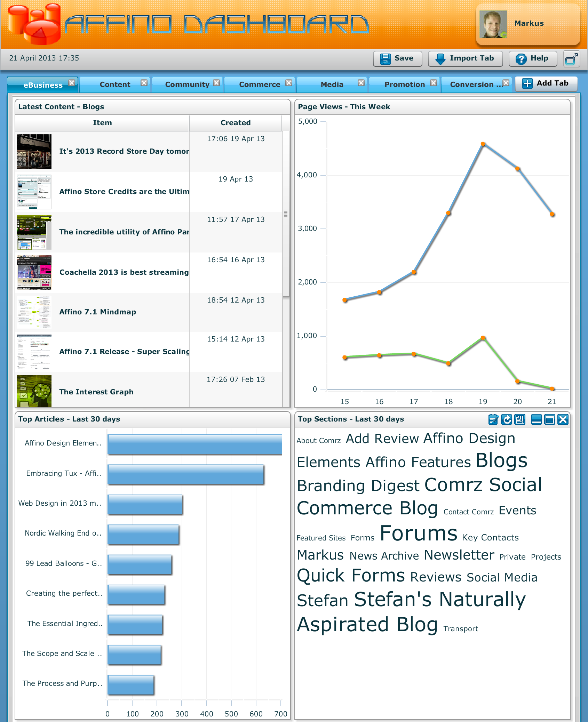The image size is (588, 722).
Task: Switch to the Content tab
Action: pos(115,85)
